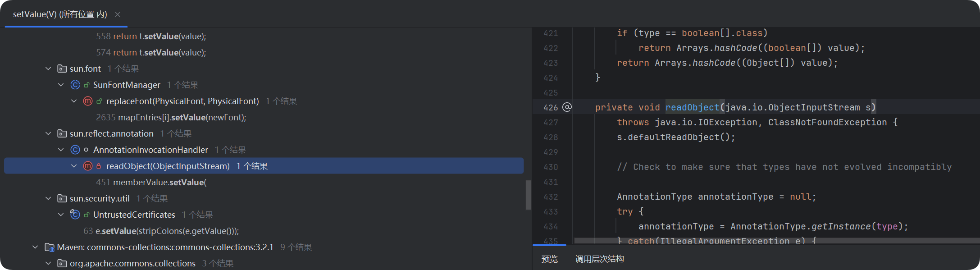Collapse the readObject(ObjectInputStream) method node

pos(74,166)
